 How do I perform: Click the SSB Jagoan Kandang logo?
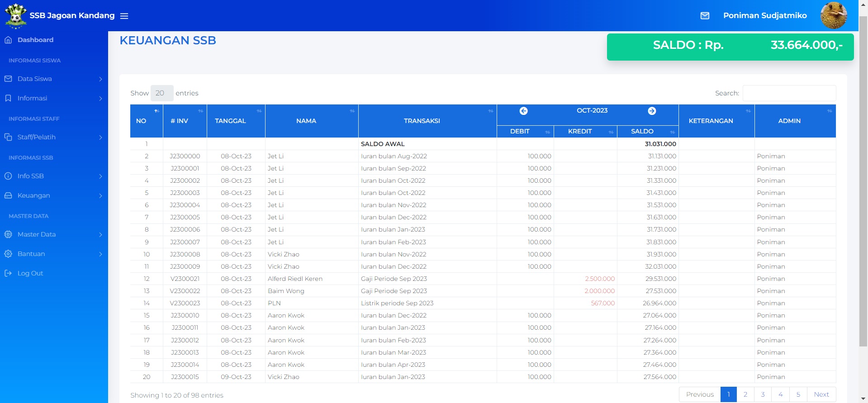click(x=16, y=16)
